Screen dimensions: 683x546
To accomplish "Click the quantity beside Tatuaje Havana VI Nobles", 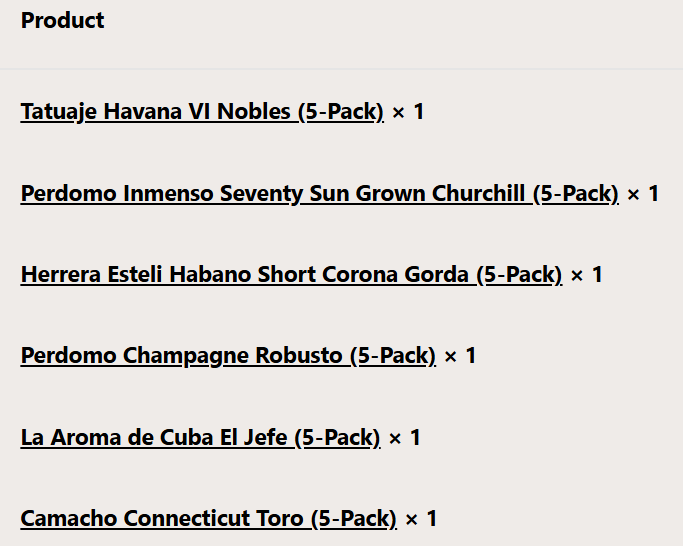I will [408, 112].
